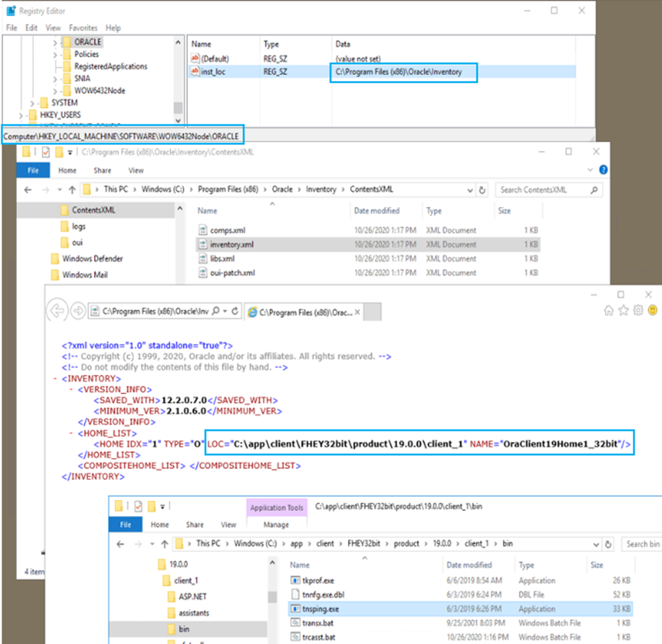Viewport: 662px width, 644px height.
Task: Select the comps.xml file
Action: tap(227, 230)
